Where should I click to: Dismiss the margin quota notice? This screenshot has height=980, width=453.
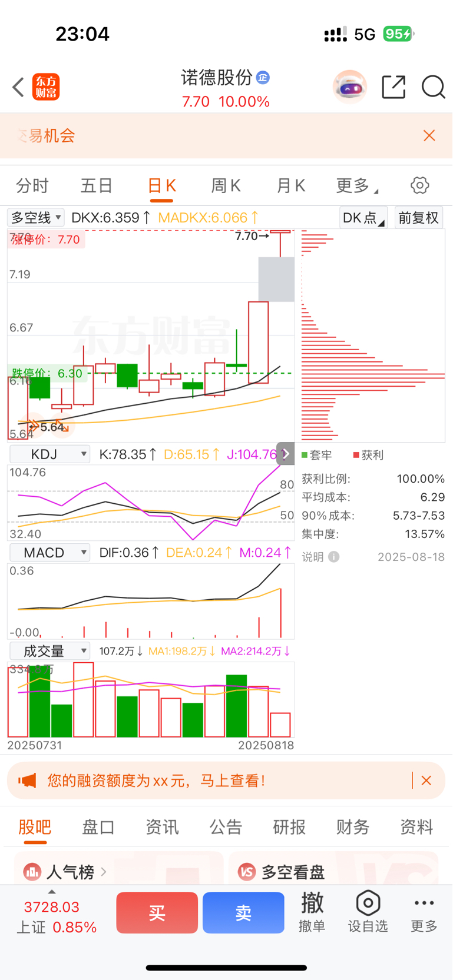tap(426, 780)
